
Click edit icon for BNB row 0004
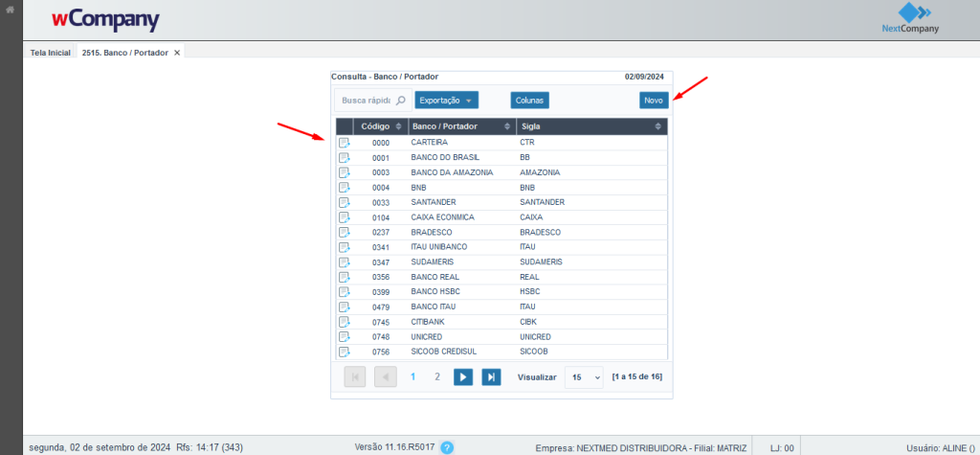click(x=345, y=188)
